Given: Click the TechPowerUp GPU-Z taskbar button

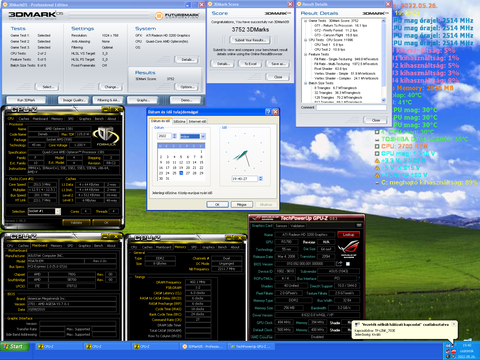Looking at the screenshot, I should point(251,347).
